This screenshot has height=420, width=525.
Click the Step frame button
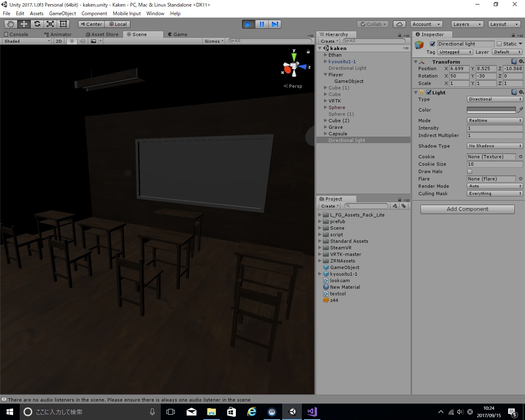(x=275, y=24)
